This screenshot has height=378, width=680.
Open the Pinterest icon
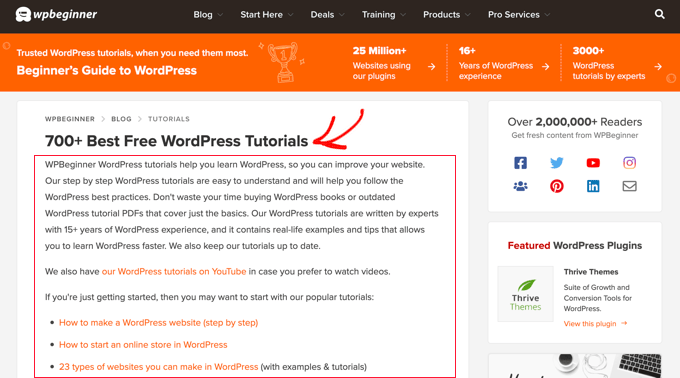[x=557, y=186]
